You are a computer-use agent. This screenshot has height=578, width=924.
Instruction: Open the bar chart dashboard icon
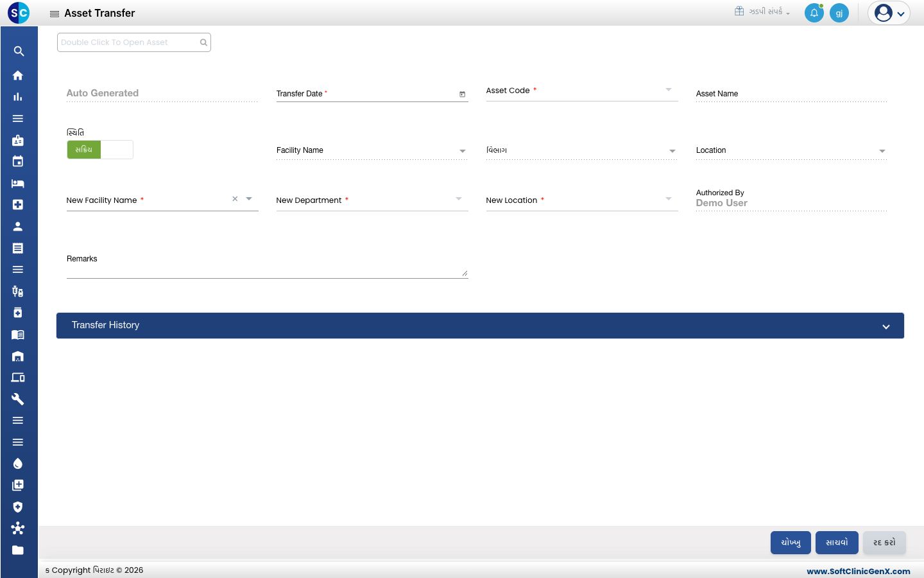coord(18,97)
